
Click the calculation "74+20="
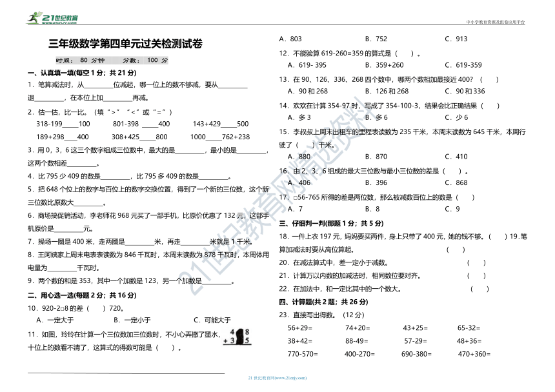coord(358,328)
